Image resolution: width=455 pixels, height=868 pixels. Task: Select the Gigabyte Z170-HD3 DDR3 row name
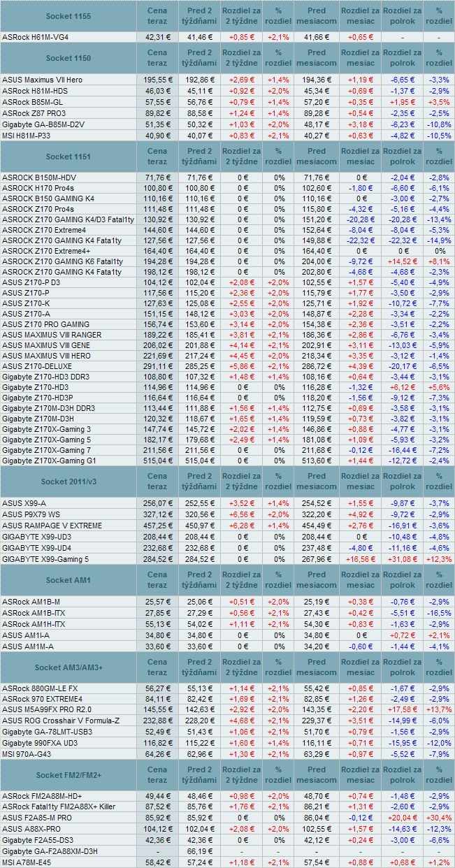pos(45,377)
